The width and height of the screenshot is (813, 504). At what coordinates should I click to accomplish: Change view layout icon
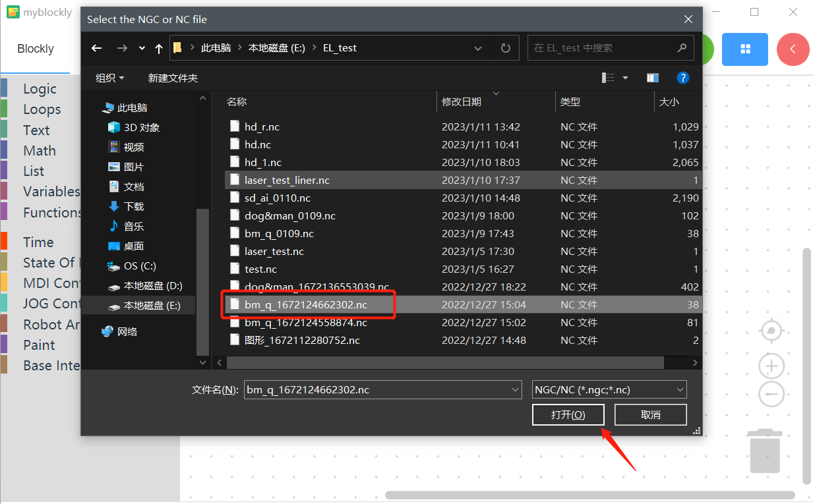pos(608,78)
